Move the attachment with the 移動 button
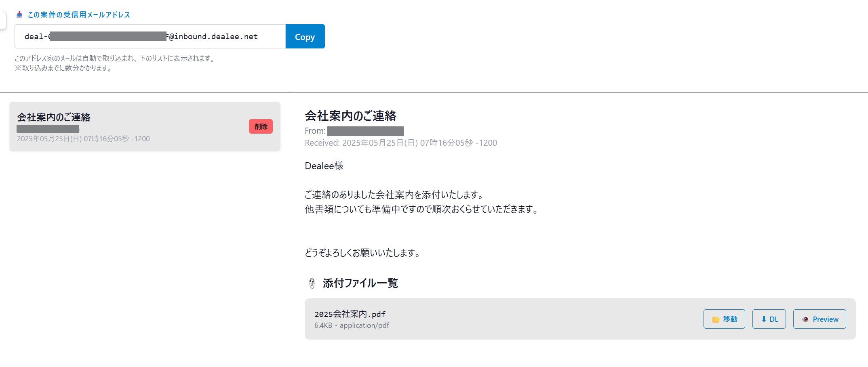Screen dimensions: 868x367 pyautogui.click(x=724, y=319)
